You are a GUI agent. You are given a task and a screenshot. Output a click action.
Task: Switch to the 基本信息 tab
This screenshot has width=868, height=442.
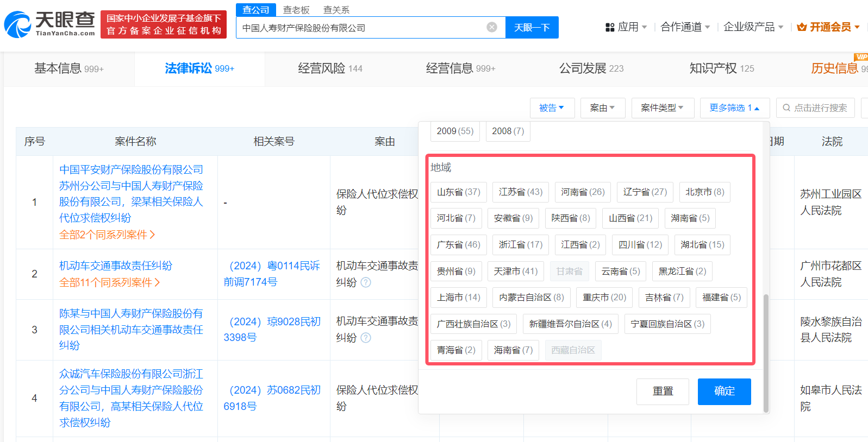[x=69, y=68]
